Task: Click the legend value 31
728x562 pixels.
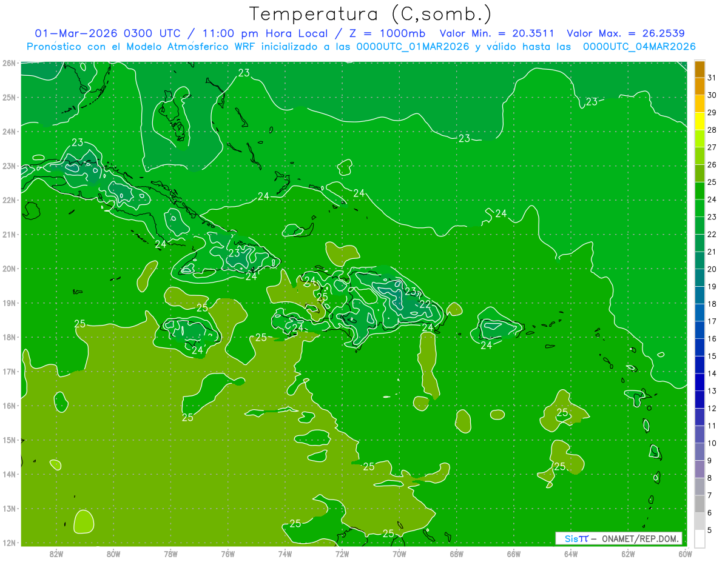Action: click(712, 78)
